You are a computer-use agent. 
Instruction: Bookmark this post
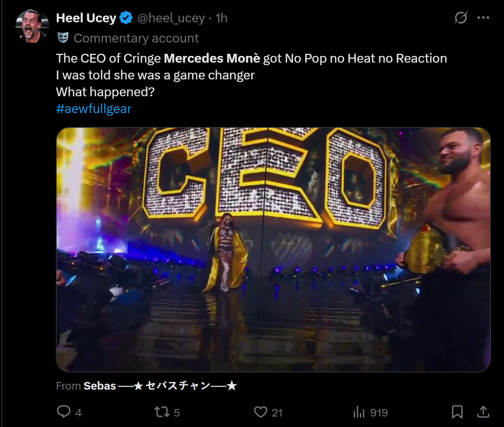457,412
